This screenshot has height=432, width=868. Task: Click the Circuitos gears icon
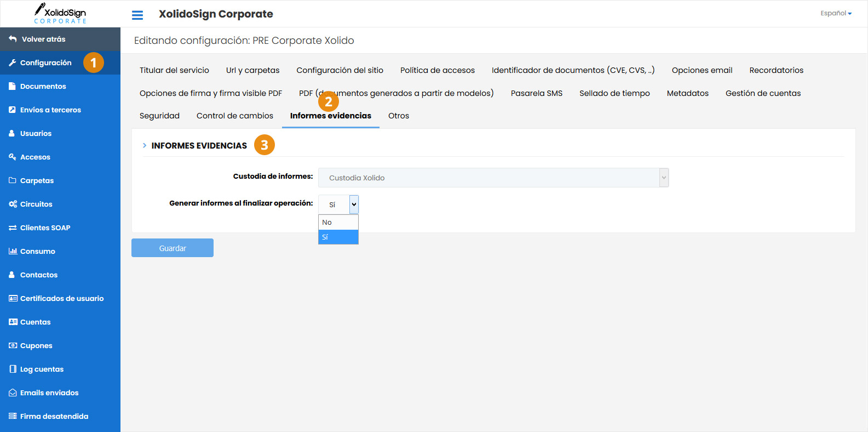[x=13, y=204]
